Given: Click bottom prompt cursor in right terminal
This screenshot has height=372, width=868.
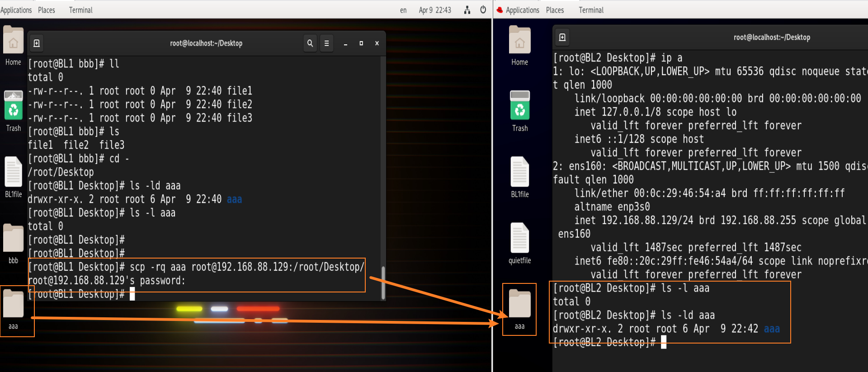Looking at the screenshot, I should pos(664,342).
